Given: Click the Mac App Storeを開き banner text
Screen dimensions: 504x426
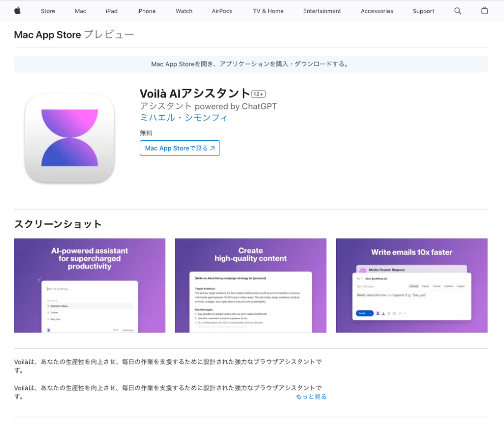Looking at the screenshot, I should pos(251,64).
